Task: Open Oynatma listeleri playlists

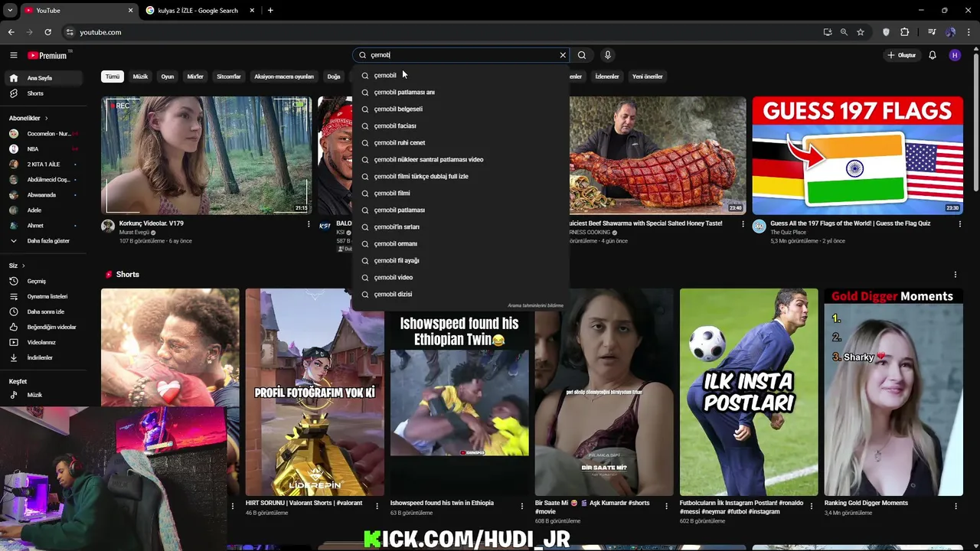Action: coord(44,296)
